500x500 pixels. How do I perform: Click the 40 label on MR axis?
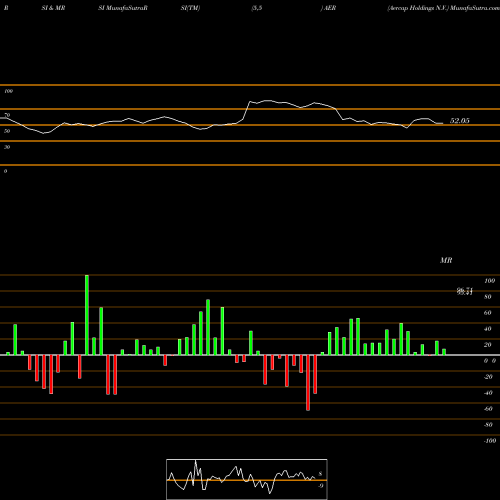(488, 329)
